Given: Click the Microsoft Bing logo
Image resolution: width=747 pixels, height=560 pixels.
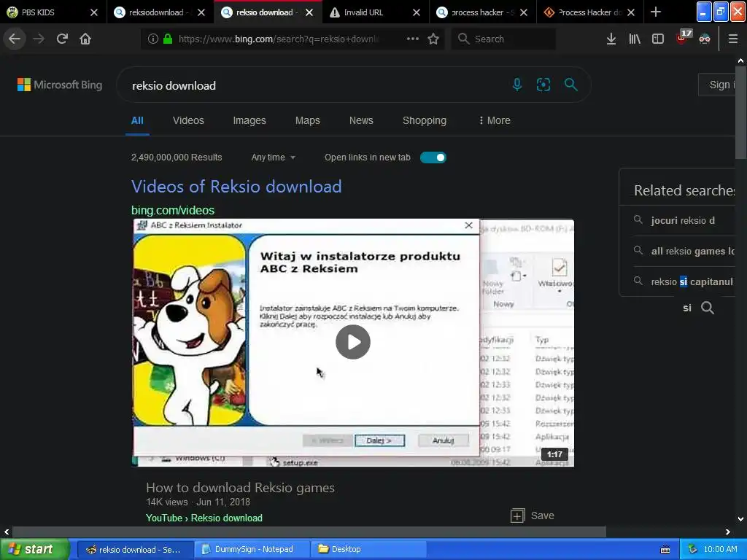Looking at the screenshot, I should [60, 85].
